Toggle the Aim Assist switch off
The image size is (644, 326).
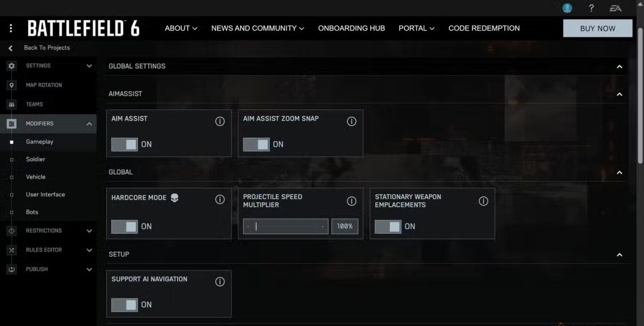[x=124, y=145]
